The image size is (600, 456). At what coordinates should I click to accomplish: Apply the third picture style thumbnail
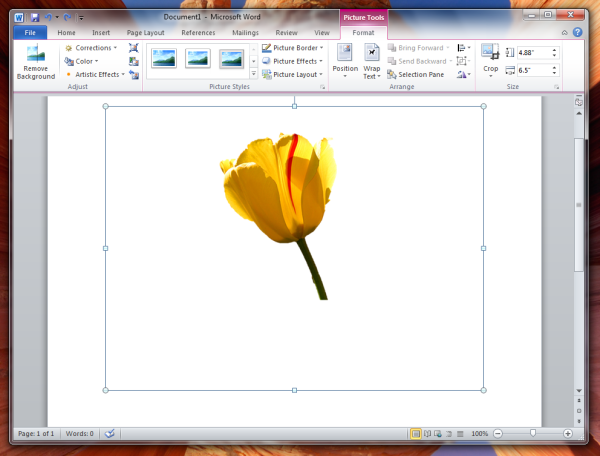click(x=232, y=59)
